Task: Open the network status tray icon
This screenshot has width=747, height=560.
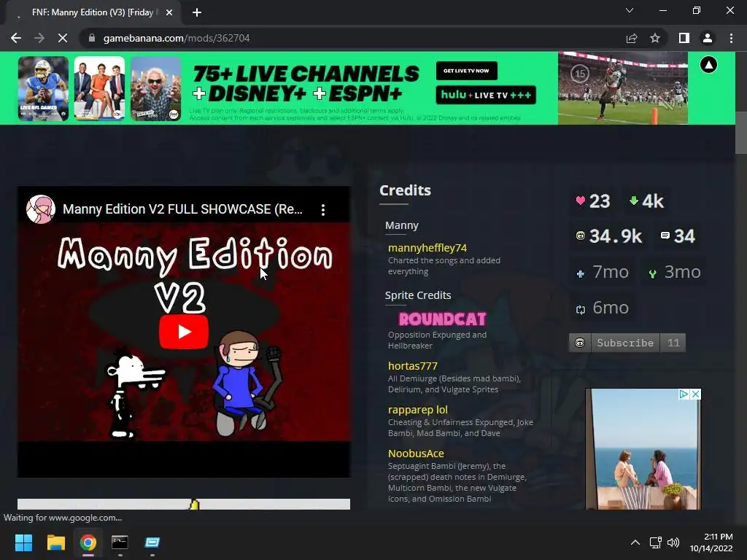Action: tap(656, 542)
